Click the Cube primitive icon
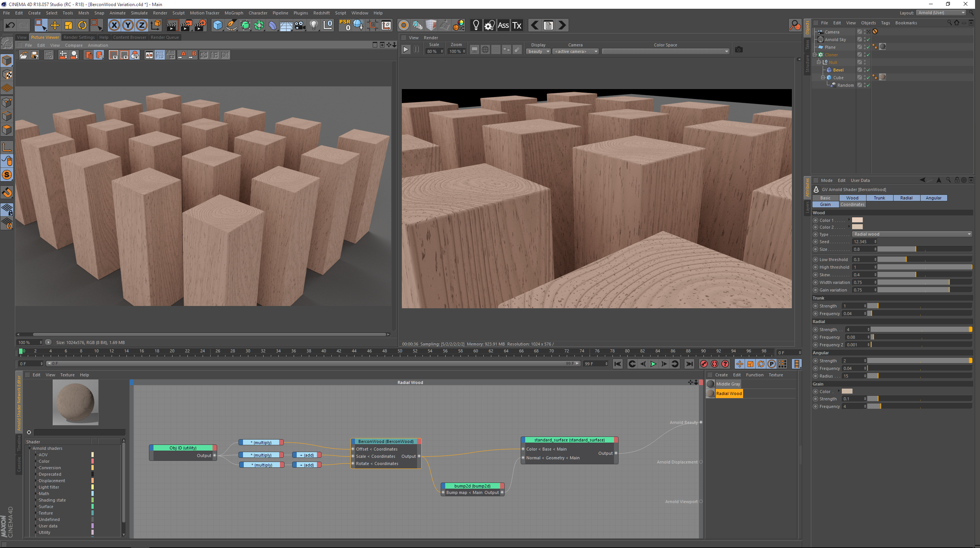 [217, 25]
